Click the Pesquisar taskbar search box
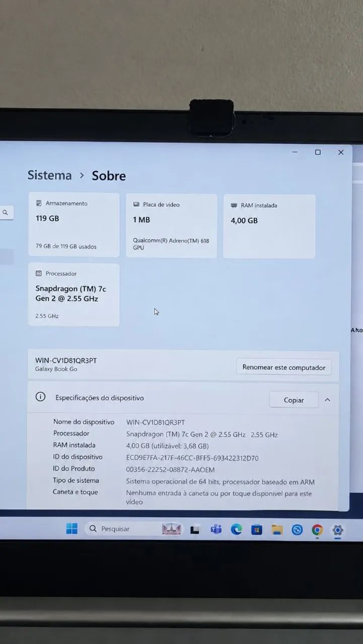363x644 pixels. 134,529
